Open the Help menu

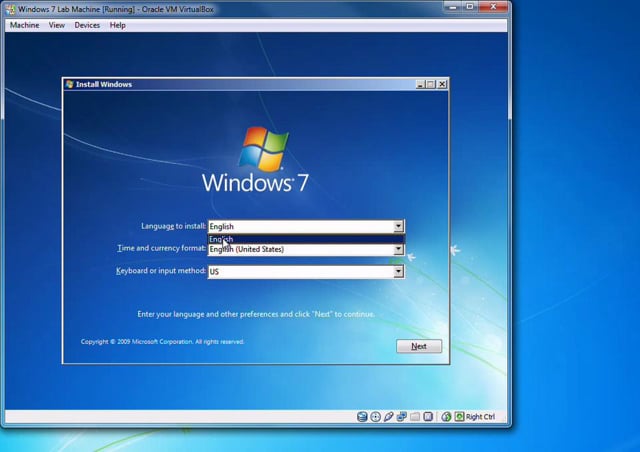coord(118,25)
